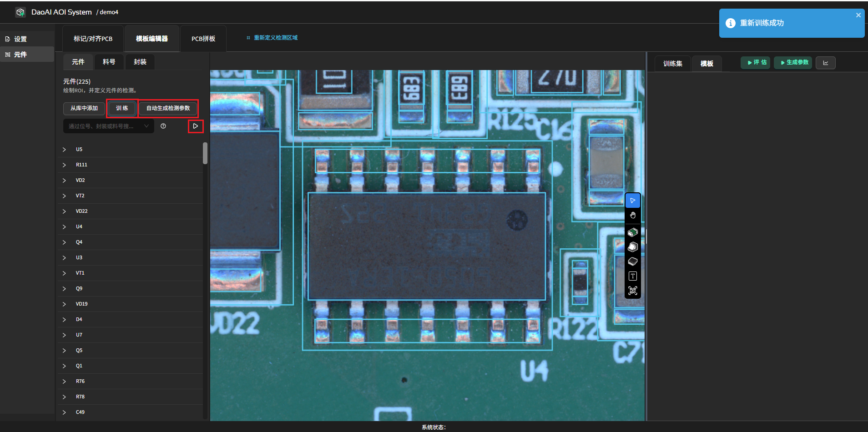Screen dimensions: 868x432
Task: Click the 重新定义检测区域 link
Action: click(x=275, y=38)
